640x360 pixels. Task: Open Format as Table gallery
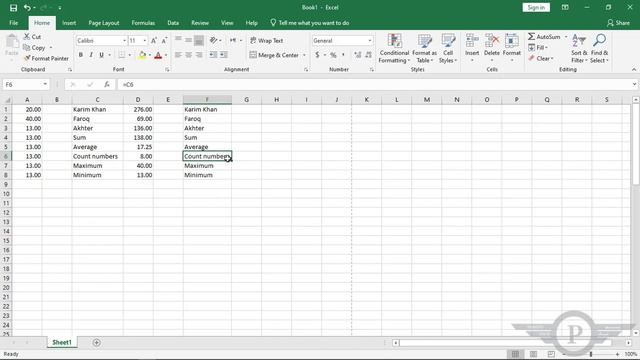424,48
